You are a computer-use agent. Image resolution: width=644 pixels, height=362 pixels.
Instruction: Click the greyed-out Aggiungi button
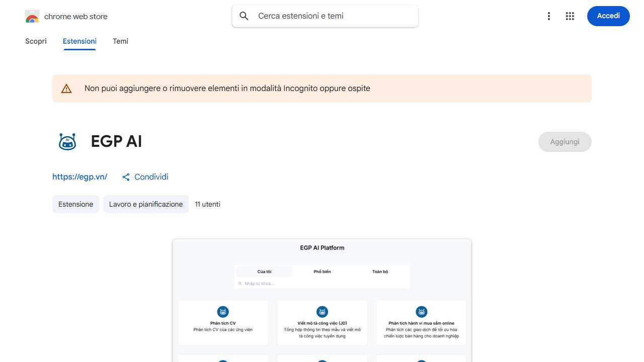point(565,142)
